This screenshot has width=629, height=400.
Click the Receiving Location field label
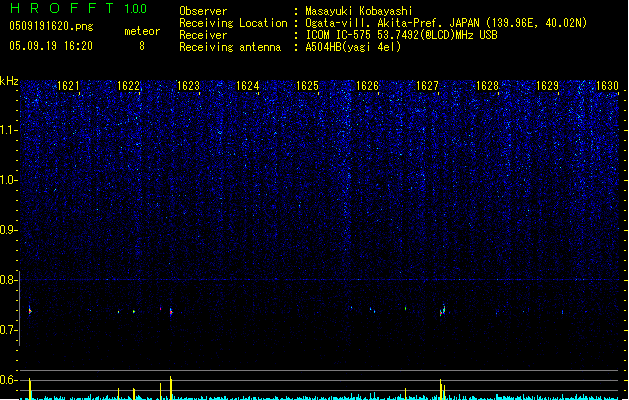233,23
